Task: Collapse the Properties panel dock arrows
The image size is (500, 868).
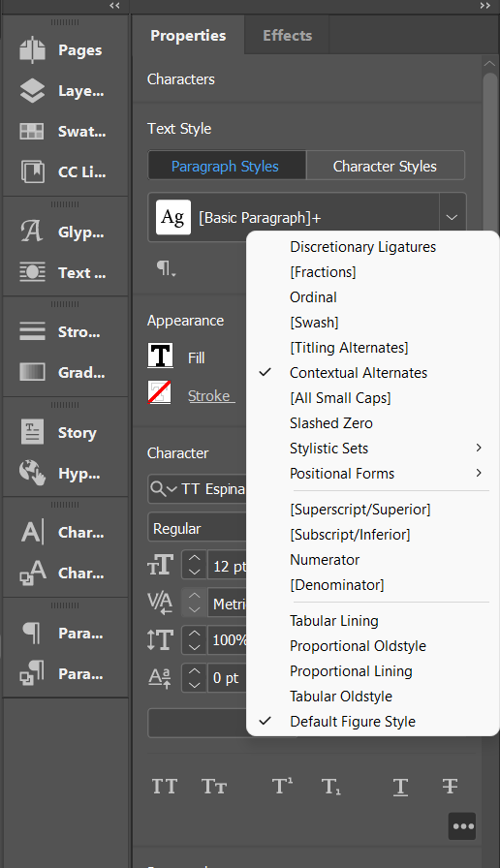Action: 485,6
